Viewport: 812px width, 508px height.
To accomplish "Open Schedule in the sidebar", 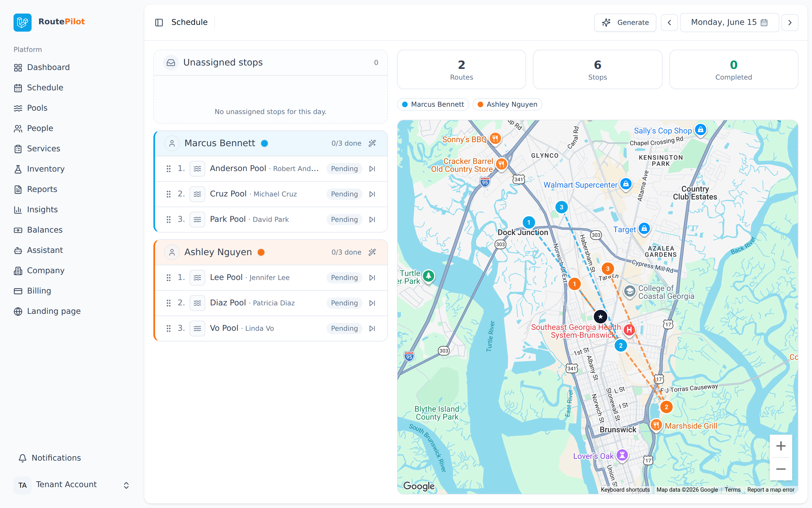I will 45,88.
